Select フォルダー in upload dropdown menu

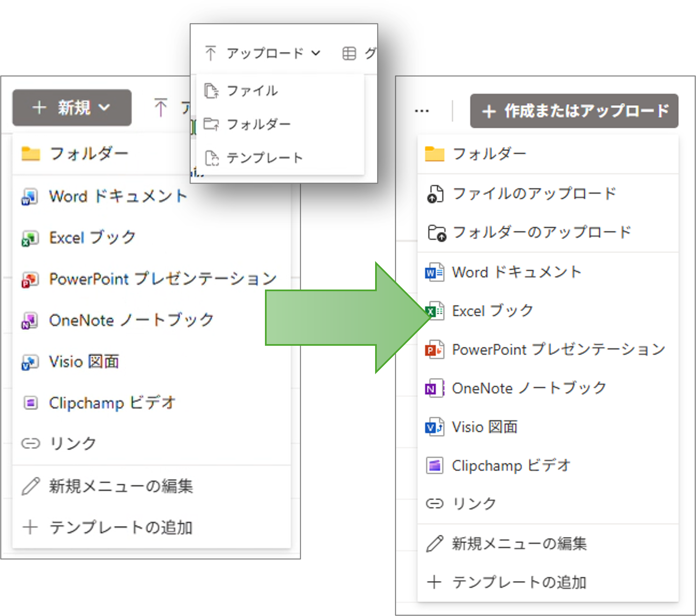258,124
